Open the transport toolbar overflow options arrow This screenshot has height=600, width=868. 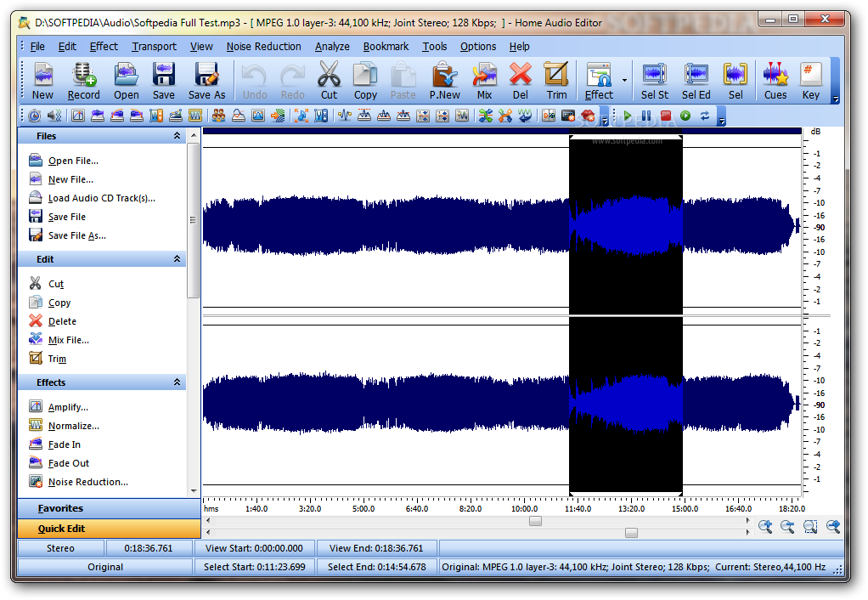[x=721, y=121]
